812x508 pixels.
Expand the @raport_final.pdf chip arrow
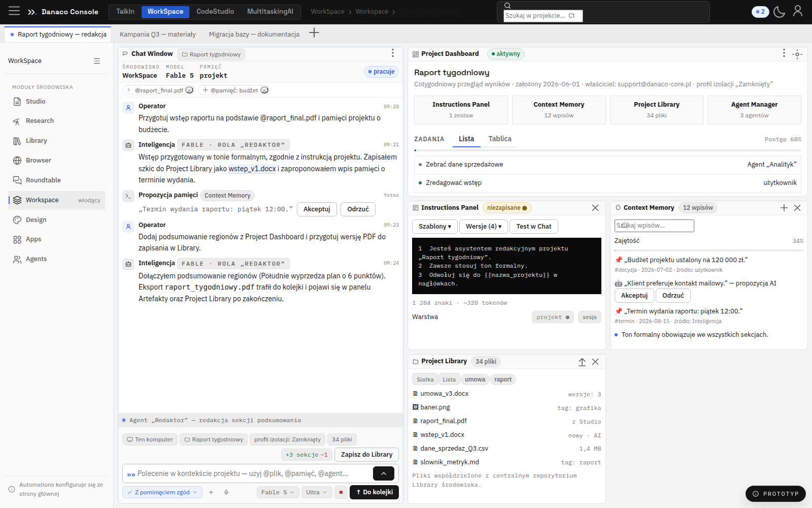(x=128, y=90)
